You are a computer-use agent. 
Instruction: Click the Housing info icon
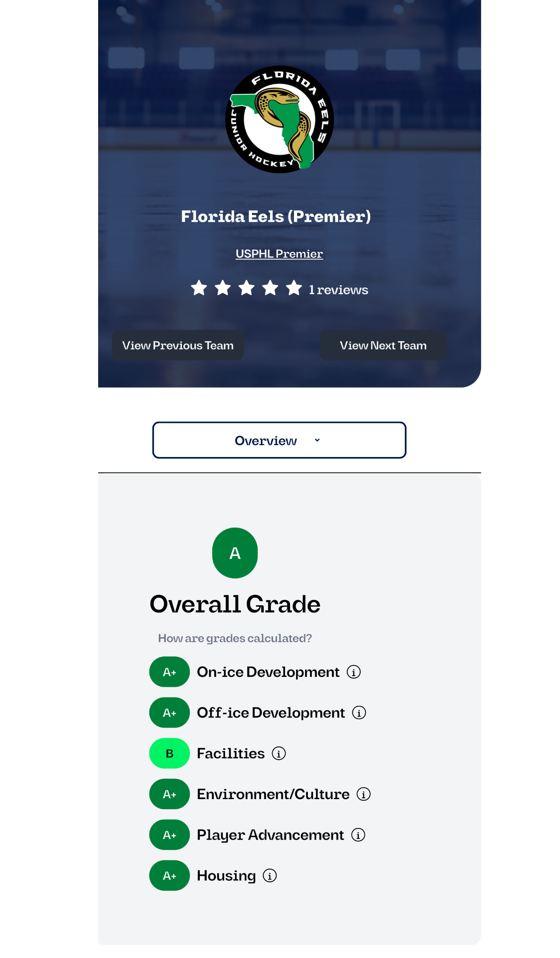coord(270,876)
